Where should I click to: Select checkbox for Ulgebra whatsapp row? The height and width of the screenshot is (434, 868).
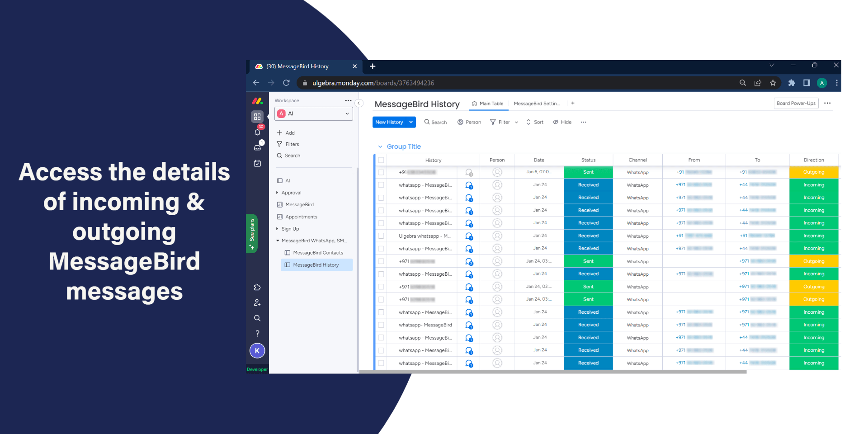pos(381,236)
